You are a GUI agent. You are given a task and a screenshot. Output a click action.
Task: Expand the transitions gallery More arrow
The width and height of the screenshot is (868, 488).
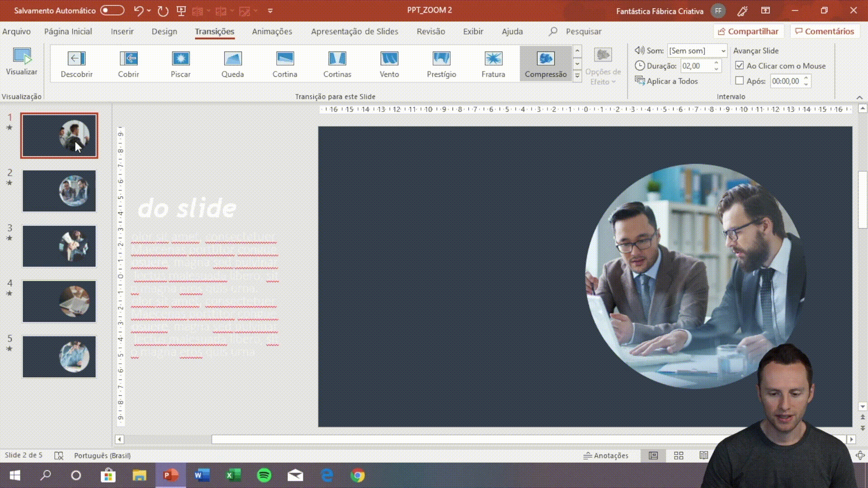click(577, 77)
